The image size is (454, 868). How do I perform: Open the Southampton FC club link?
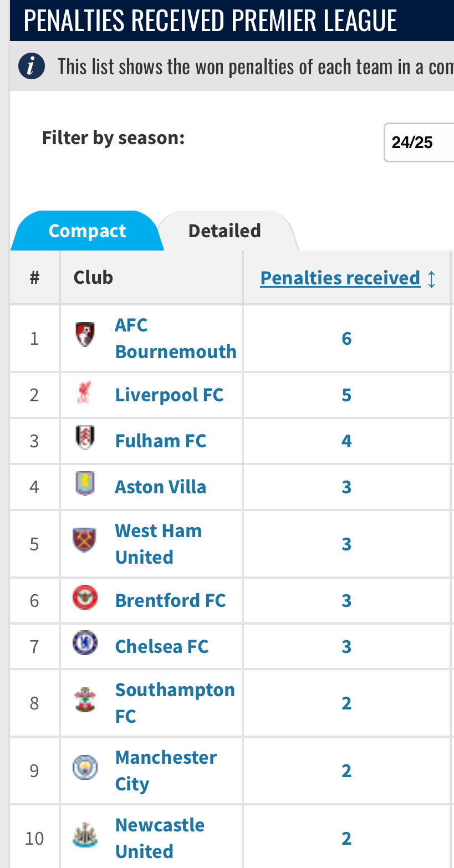(x=175, y=703)
